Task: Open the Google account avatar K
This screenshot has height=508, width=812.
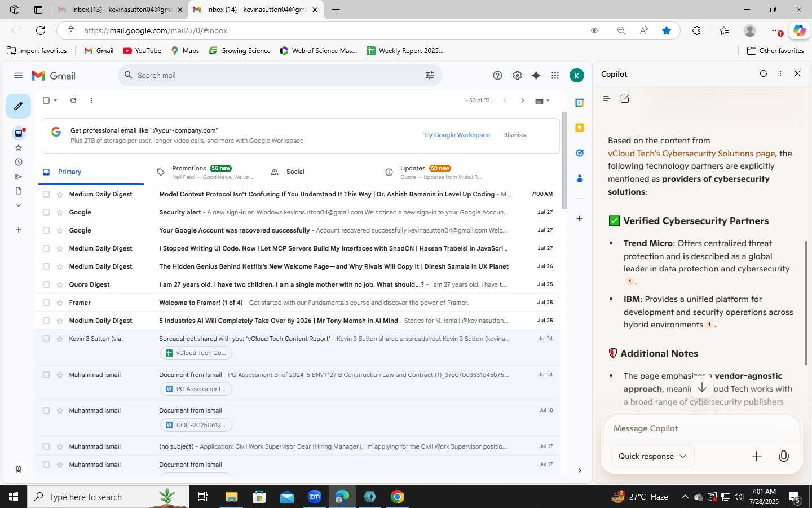Action: [576, 76]
